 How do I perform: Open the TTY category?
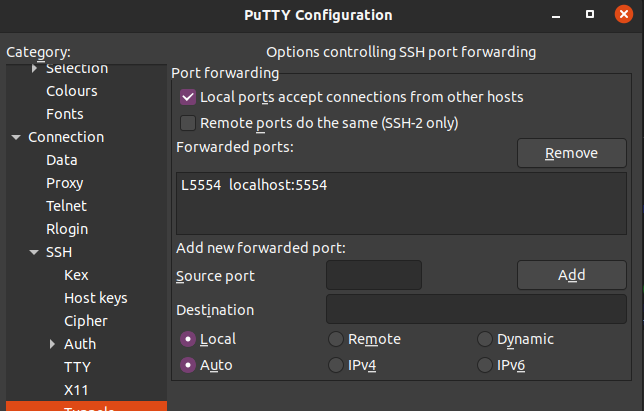tap(77, 367)
